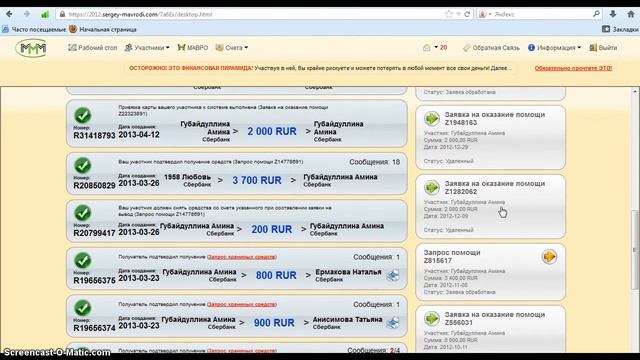
Task: Click the Z1948163 request title
Action: click(495, 118)
